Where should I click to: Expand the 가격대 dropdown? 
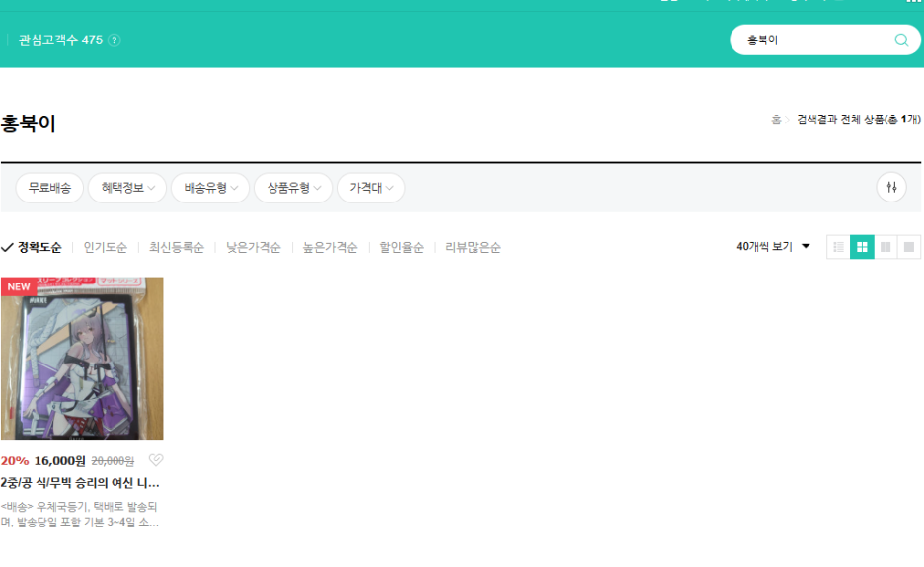[370, 188]
